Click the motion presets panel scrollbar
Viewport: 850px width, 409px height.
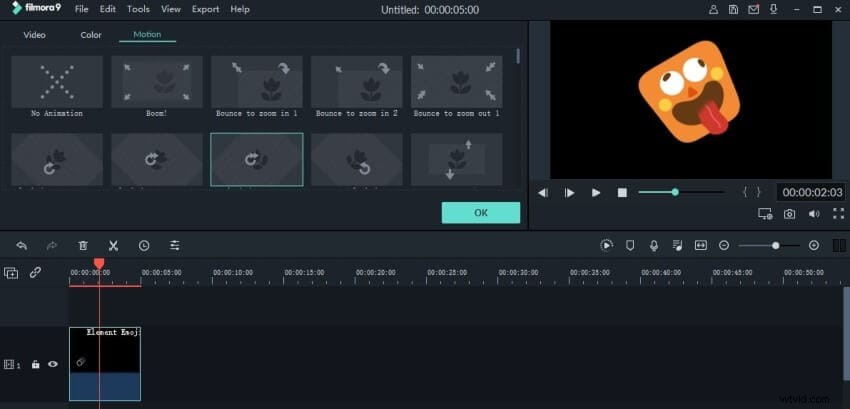pyautogui.click(x=518, y=56)
